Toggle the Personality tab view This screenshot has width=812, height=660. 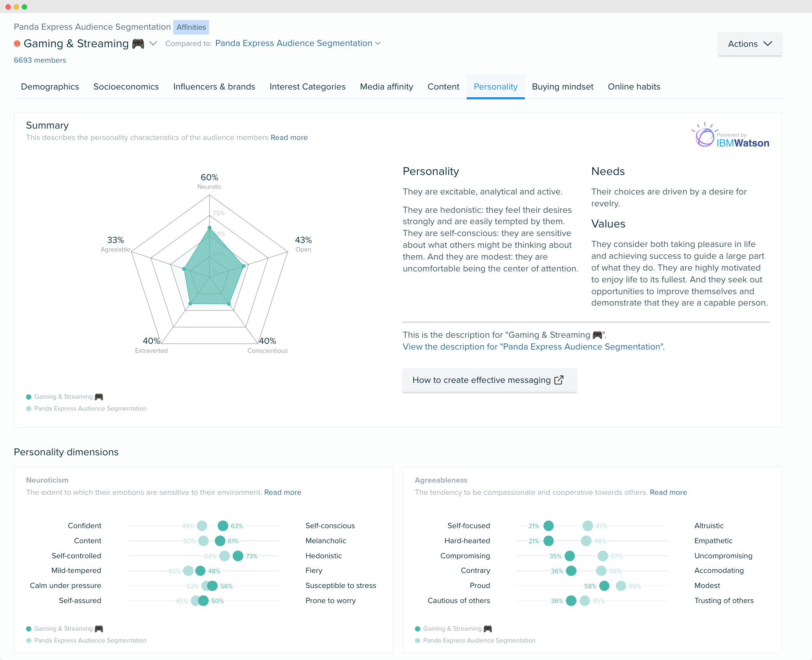[495, 86]
